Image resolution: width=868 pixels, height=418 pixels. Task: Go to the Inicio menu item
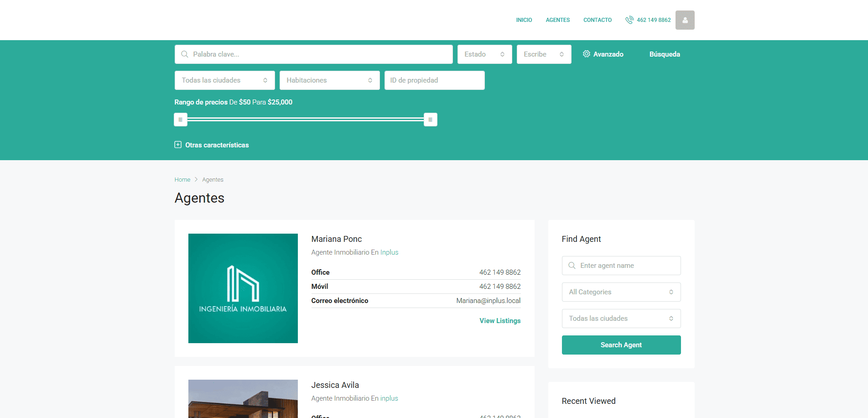[524, 20]
